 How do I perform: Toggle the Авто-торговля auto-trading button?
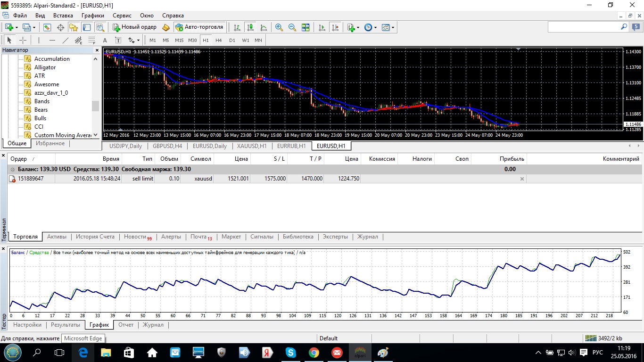tap(199, 27)
